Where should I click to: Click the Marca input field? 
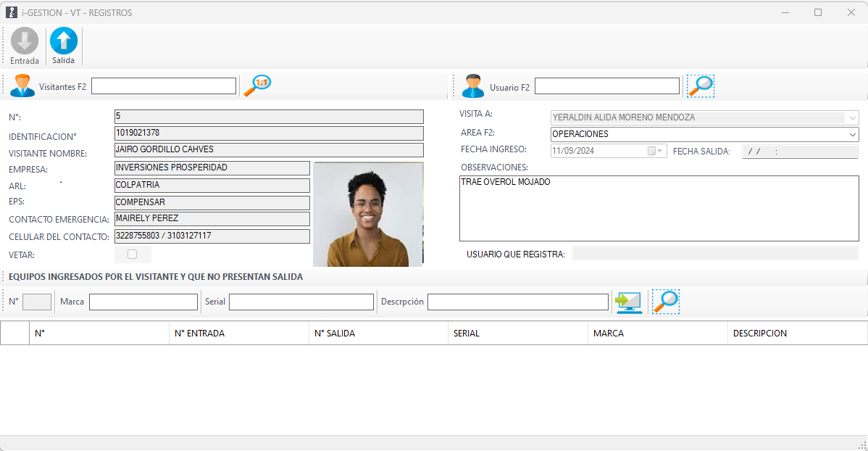[143, 302]
